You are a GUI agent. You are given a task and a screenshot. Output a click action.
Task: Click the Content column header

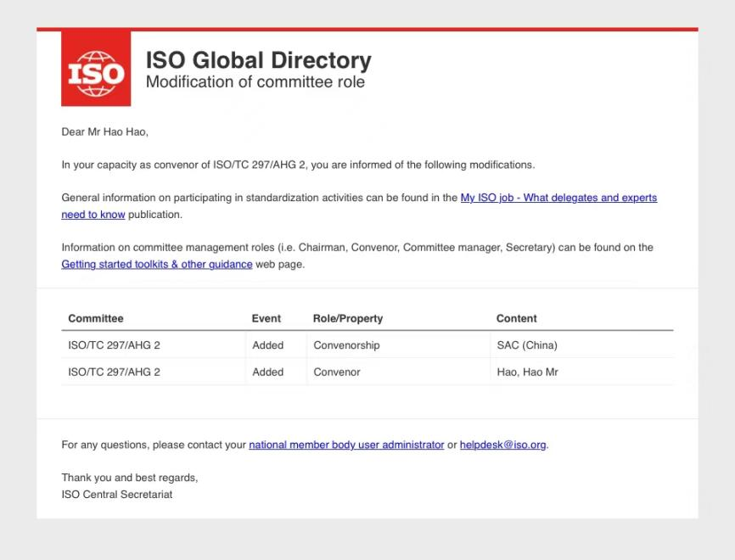tap(517, 318)
